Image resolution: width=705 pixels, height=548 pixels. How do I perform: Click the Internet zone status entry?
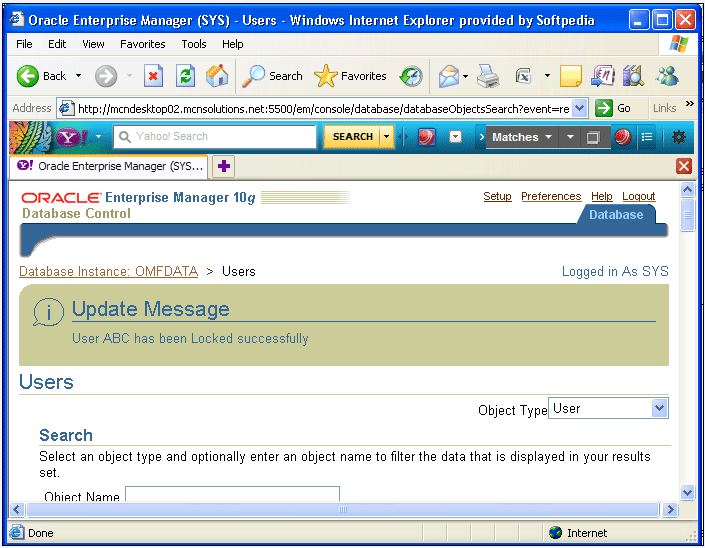pyautogui.click(x=578, y=533)
